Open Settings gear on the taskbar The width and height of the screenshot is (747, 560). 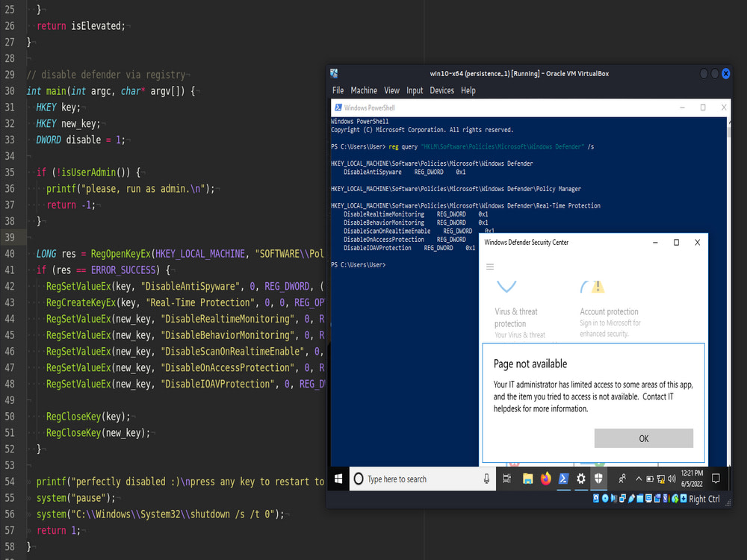(580, 479)
